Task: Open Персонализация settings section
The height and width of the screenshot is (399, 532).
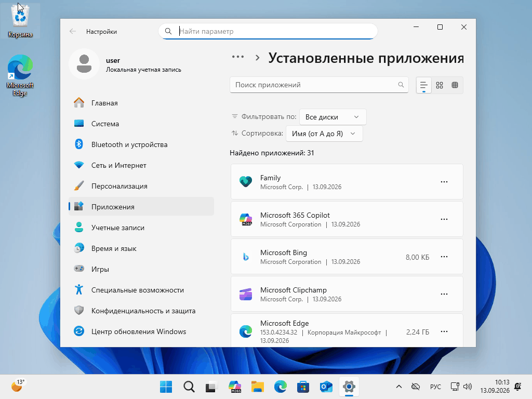Action: [x=141, y=186]
